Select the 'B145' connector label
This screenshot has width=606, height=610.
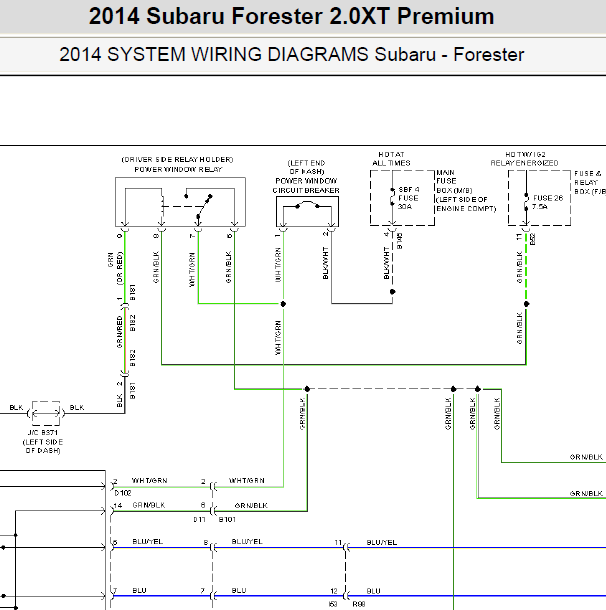[400, 241]
